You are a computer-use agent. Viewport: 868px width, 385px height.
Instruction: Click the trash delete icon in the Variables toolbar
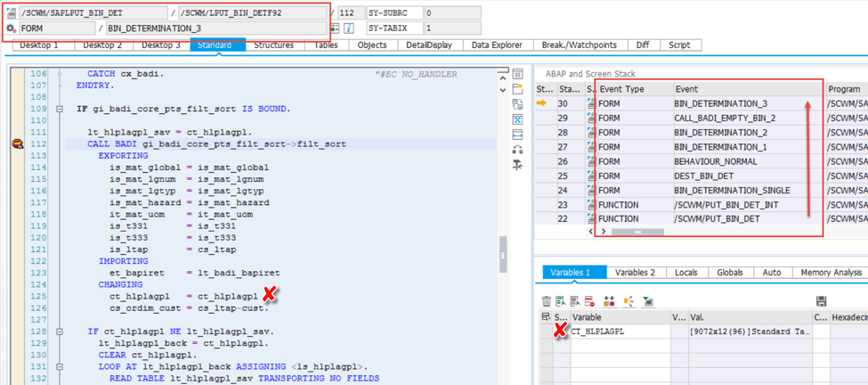pos(547,301)
